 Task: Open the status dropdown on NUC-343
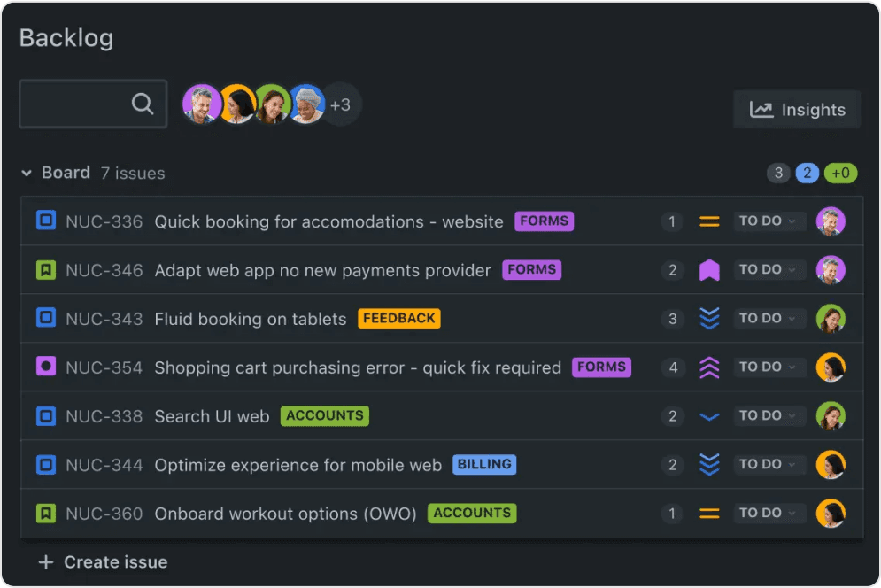pyautogui.click(x=769, y=318)
